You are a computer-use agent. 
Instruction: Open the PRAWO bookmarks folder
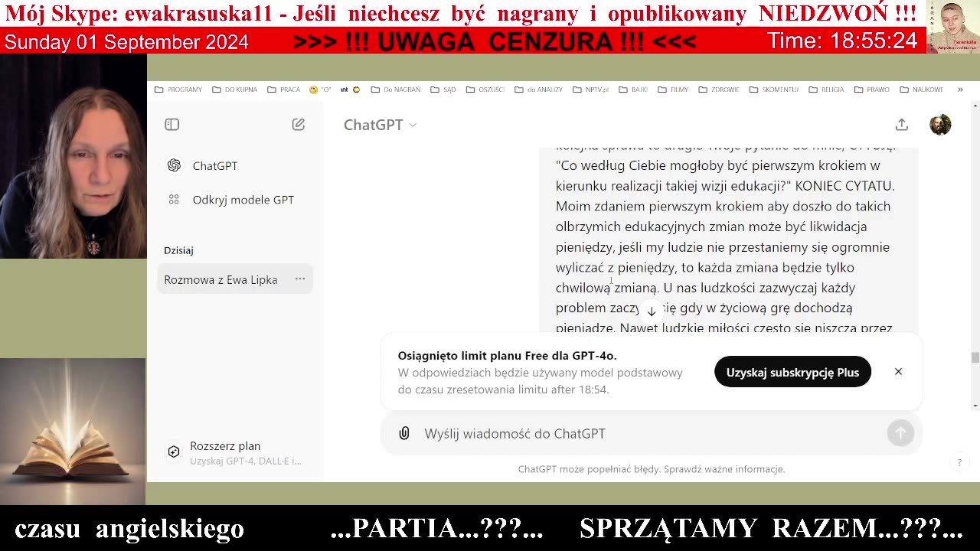871,90
